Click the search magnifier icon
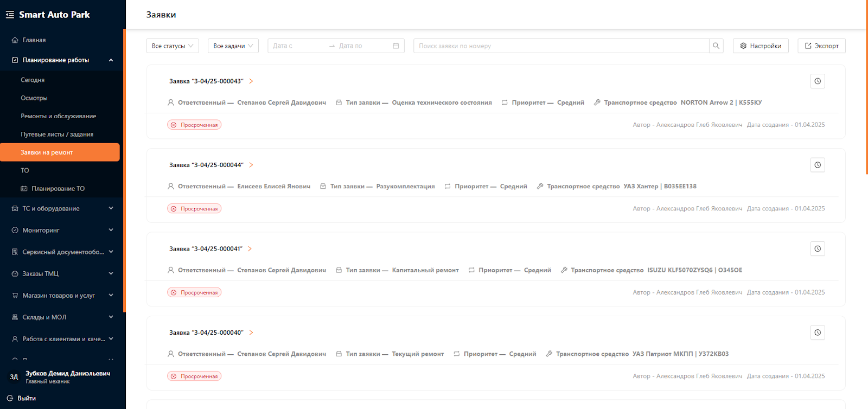 tap(716, 46)
